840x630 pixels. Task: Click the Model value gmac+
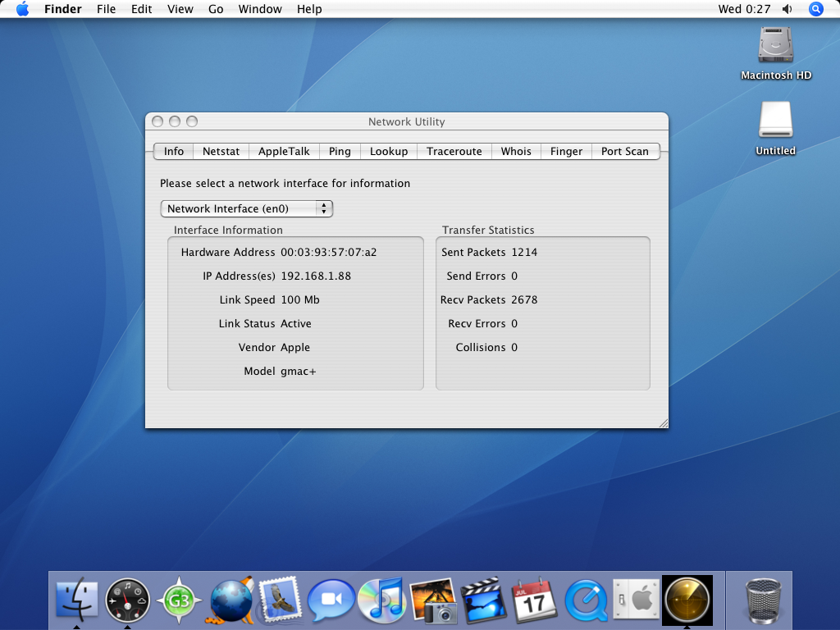coord(299,372)
